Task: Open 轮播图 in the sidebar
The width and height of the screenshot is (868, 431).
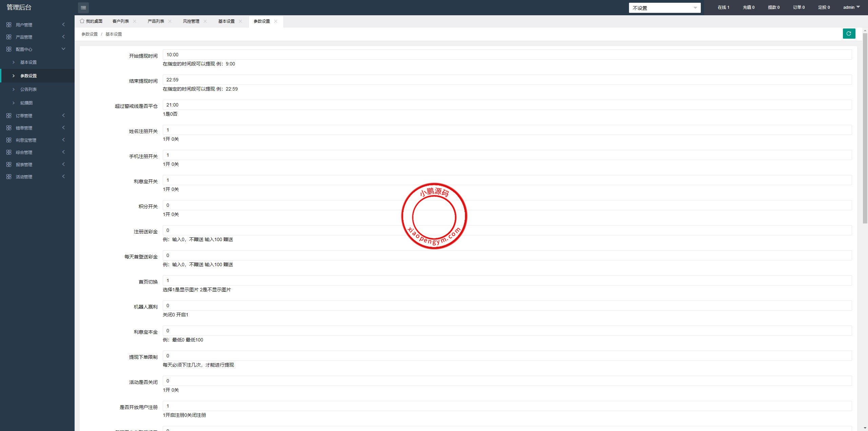Action: (x=26, y=103)
